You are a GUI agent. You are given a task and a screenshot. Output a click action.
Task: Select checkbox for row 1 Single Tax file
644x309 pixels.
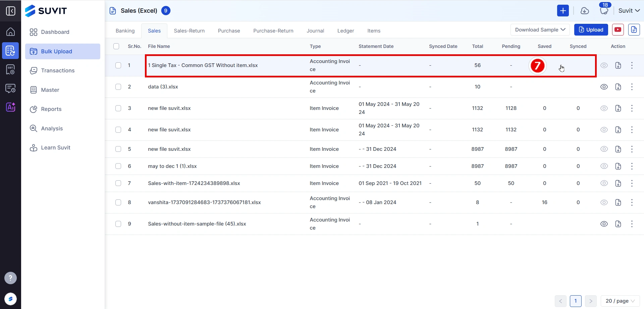(x=118, y=65)
